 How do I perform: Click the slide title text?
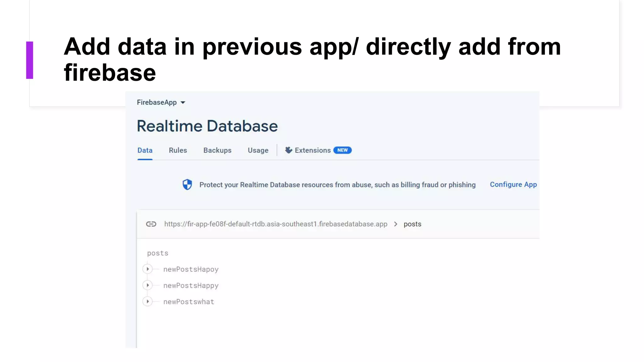coord(312,59)
